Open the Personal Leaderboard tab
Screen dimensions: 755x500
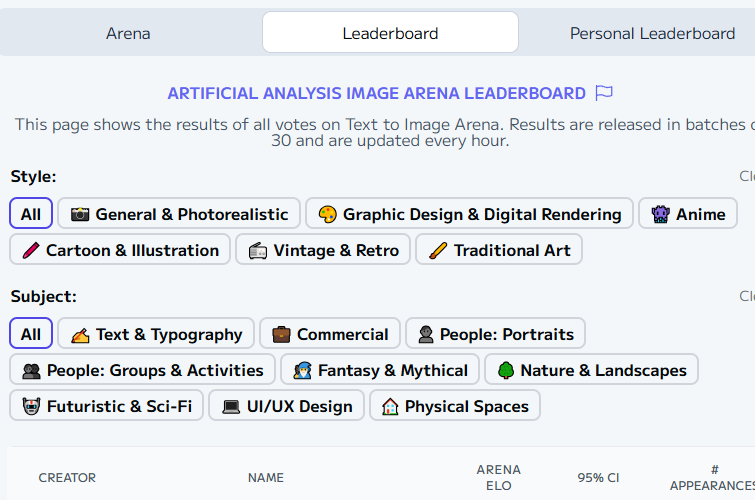pyautogui.click(x=652, y=33)
